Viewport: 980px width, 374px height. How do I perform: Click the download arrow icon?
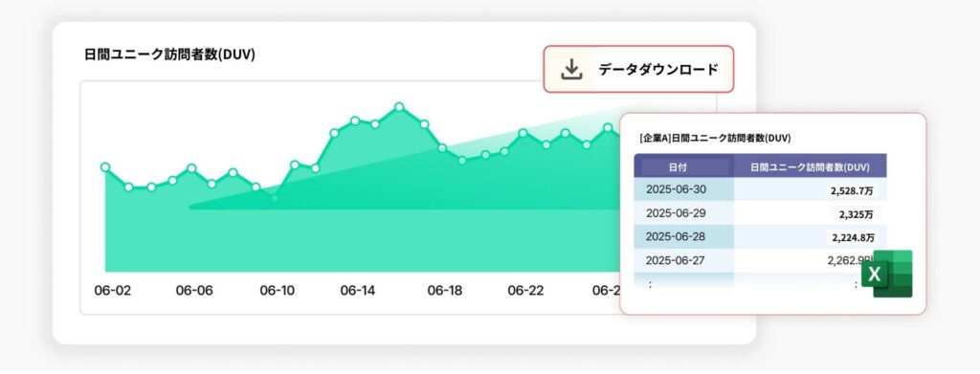point(570,69)
